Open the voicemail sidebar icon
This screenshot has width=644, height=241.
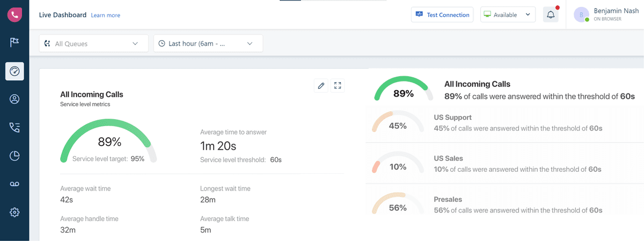tap(14, 184)
